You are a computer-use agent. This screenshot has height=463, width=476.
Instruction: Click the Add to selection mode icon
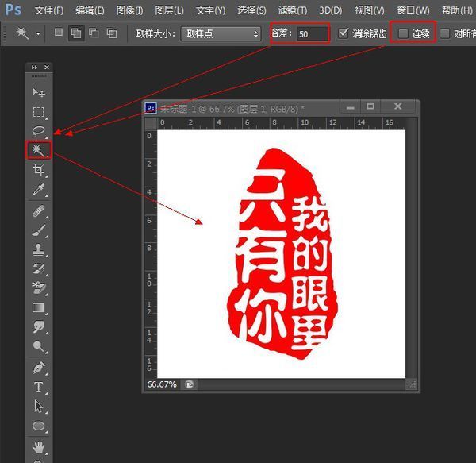tap(76, 33)
